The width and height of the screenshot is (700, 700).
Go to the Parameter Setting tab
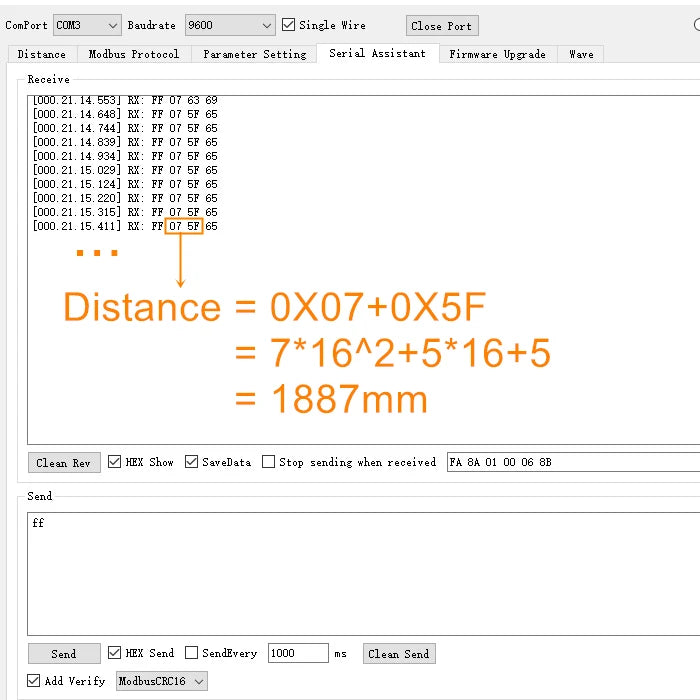(x=254, y=54)
